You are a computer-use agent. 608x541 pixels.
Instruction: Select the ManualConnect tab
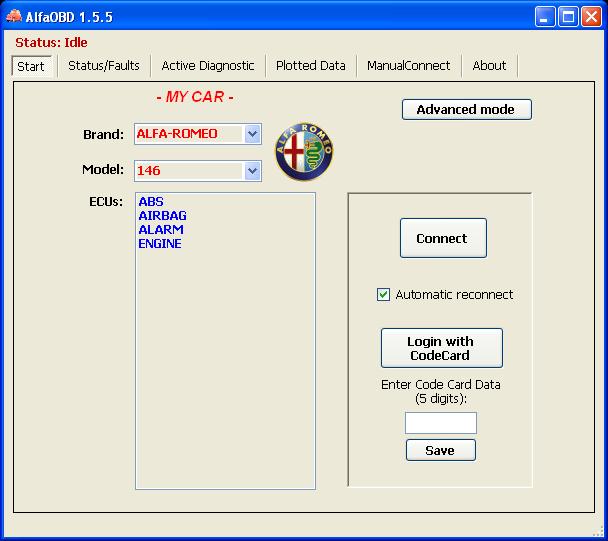coord(409,66)
